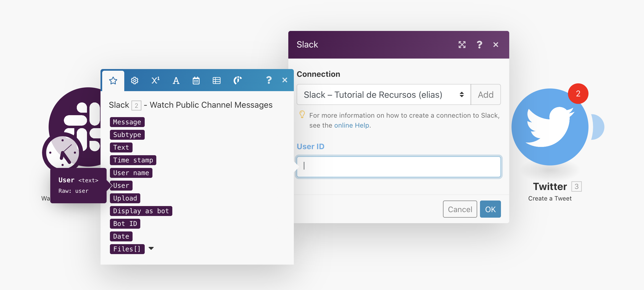Open the array functions table tab
Viewport: 644px width, 290px height.
(217, 81)
